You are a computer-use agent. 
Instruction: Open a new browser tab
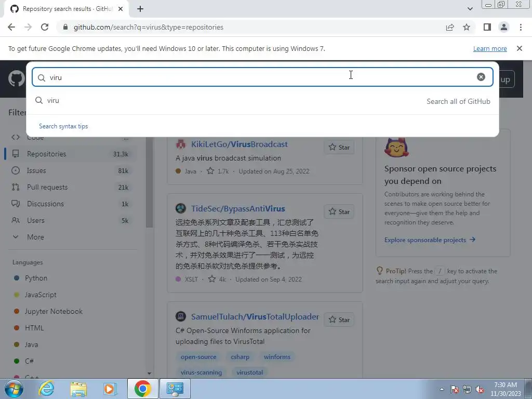click(140, 9)
